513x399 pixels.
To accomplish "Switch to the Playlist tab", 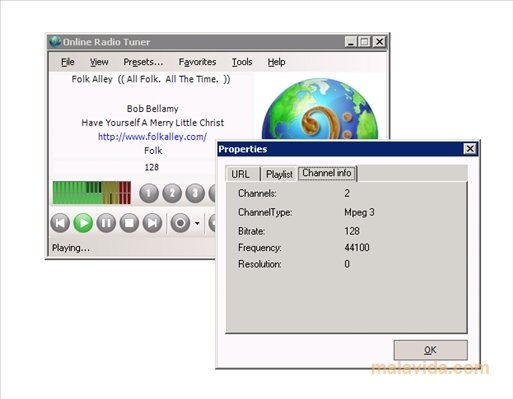I will tap(279, 174).
